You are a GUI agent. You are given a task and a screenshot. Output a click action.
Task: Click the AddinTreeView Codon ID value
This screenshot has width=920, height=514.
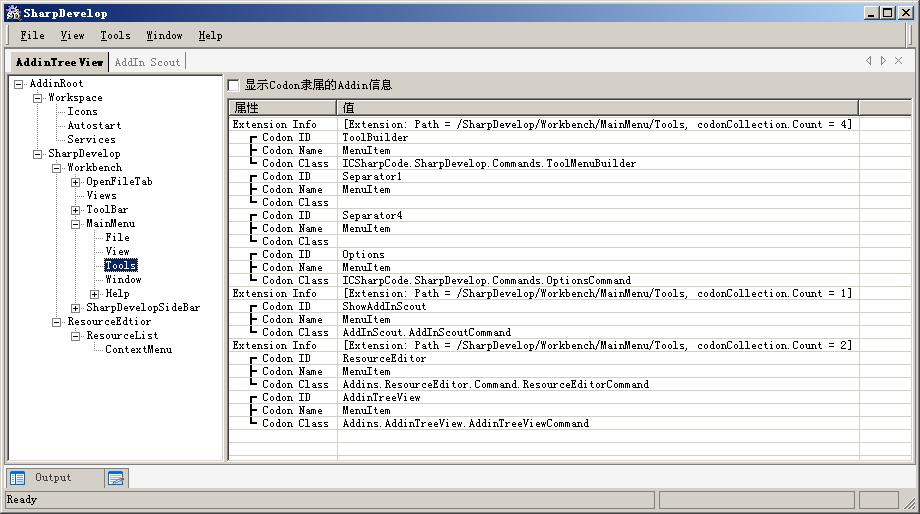coord(598,397)
